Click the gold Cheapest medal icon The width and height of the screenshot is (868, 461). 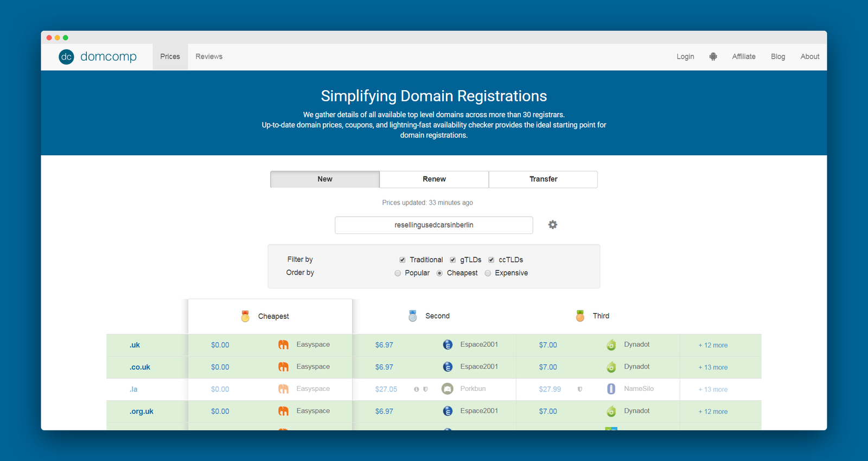tap(245, 316)
